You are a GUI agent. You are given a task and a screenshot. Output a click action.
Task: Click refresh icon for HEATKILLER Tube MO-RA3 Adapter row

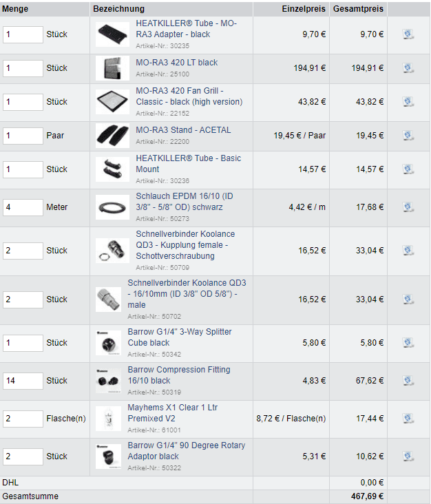click(408, 34)
